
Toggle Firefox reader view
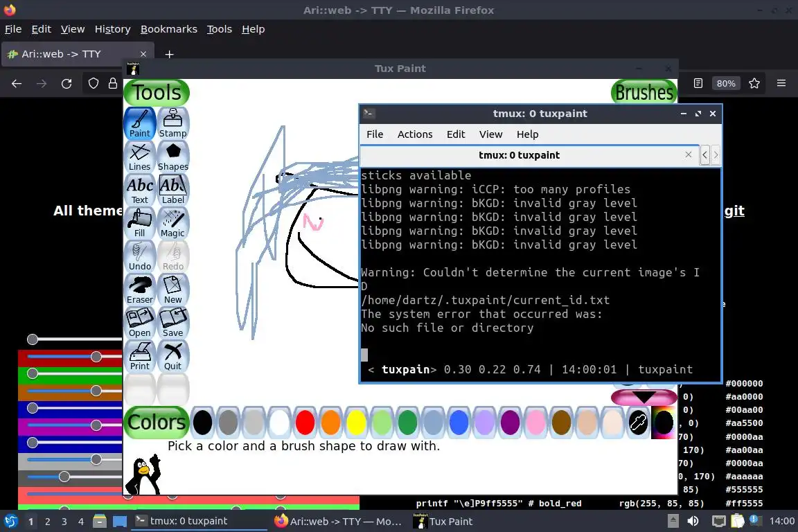tap(698, 84)
